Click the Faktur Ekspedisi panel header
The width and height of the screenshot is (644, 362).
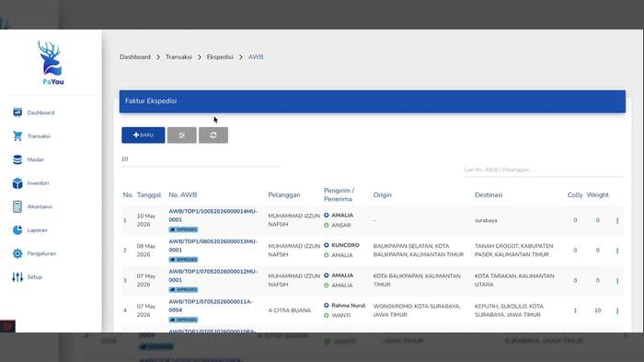click(372, 101)
